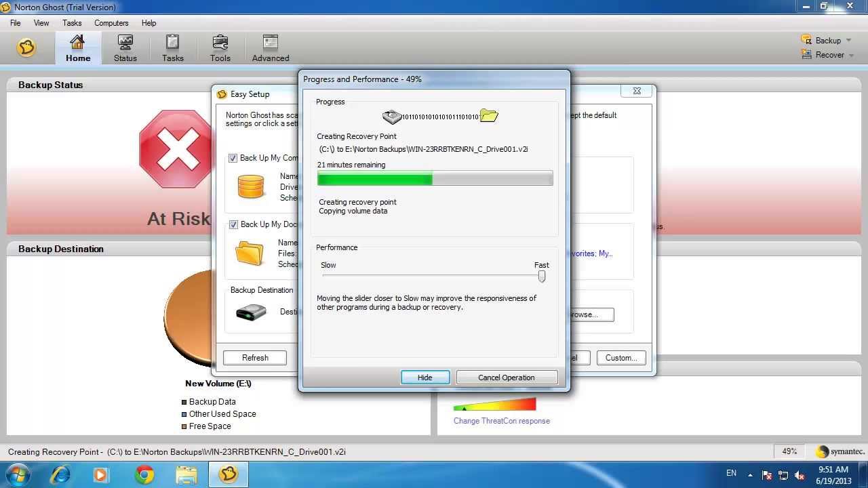Launch Internet Explorer from taskbar
The image size is (868, 488).
[x=60, y=474]
